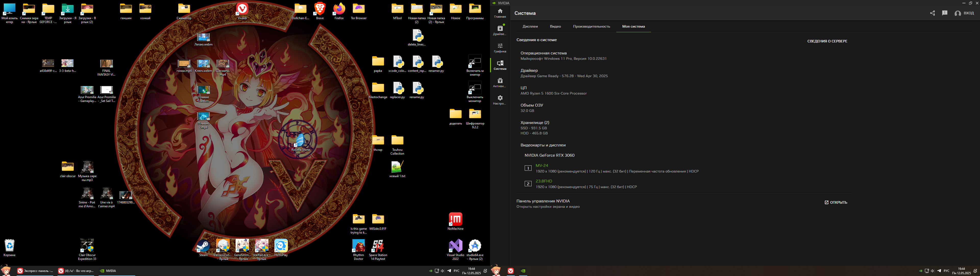Click the AMD Ryzen 5 1600 Six-Core Processor text
Image resolution: width=980 pixels, height=276 pixels.
point(554,93)
